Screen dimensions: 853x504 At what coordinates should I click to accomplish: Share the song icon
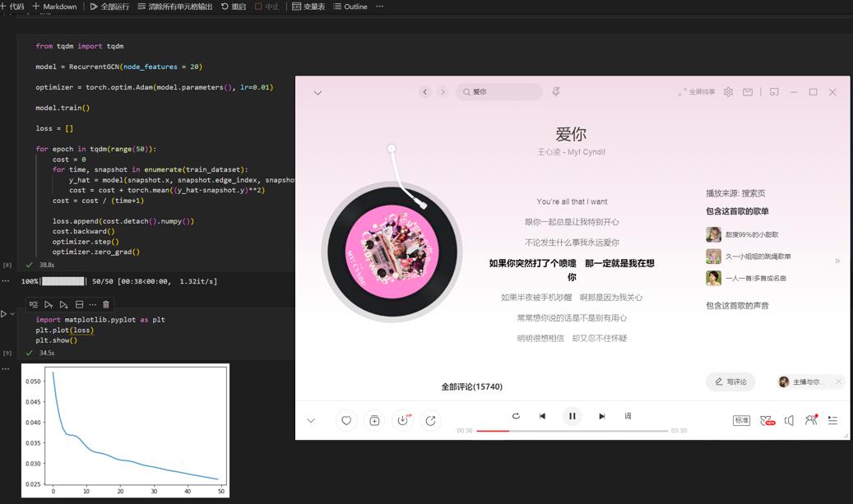pos(430,420)
